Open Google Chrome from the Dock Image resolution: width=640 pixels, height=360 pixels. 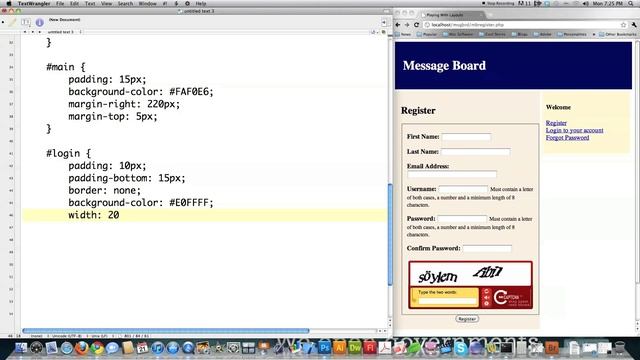pos(97,348)
